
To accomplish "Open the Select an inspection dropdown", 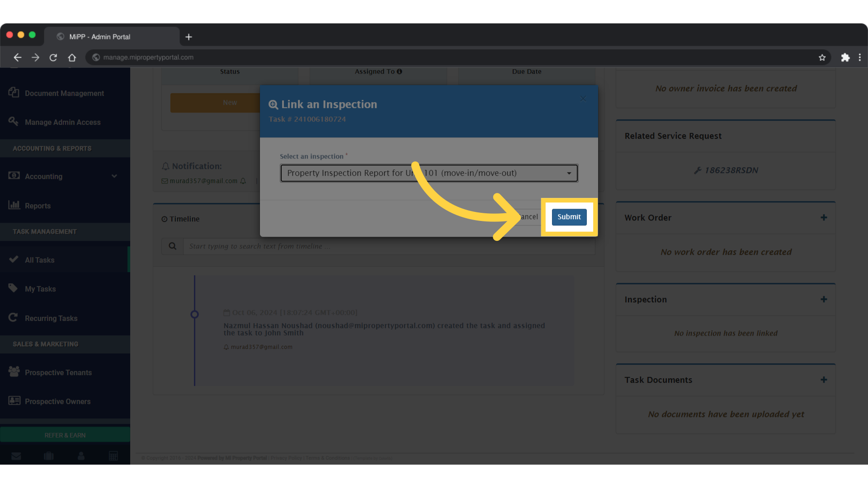I will [429, 173].
